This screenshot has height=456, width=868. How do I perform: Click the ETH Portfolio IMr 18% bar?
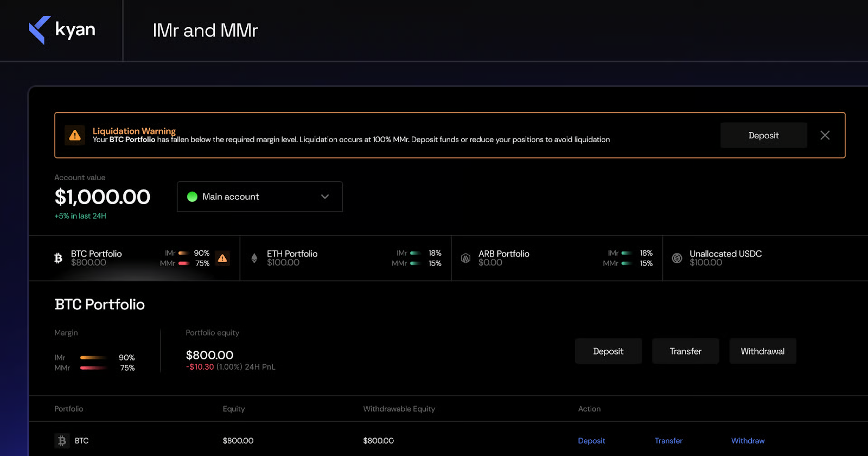coord(416,253)
